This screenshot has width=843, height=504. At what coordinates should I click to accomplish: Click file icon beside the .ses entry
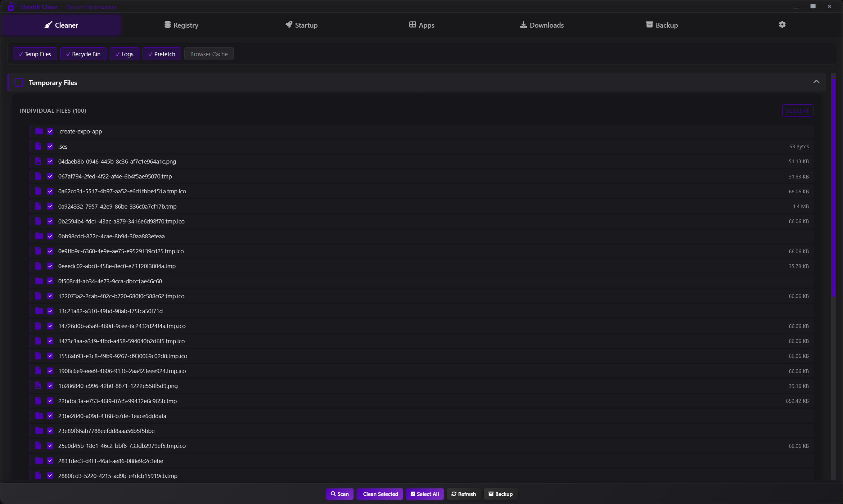click(x=38, y=146)
